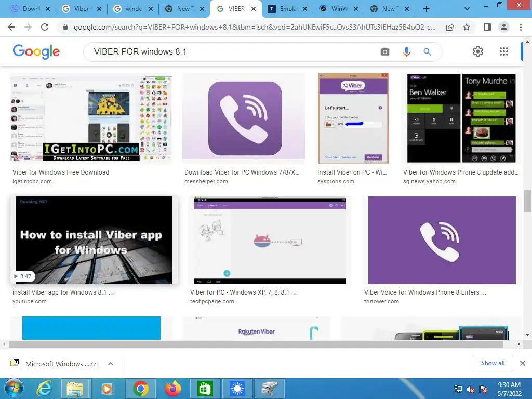The width and height of the screenshot is (532, 399).
Task: Open Google quick settings gear
Action: [x=478, y=51]
